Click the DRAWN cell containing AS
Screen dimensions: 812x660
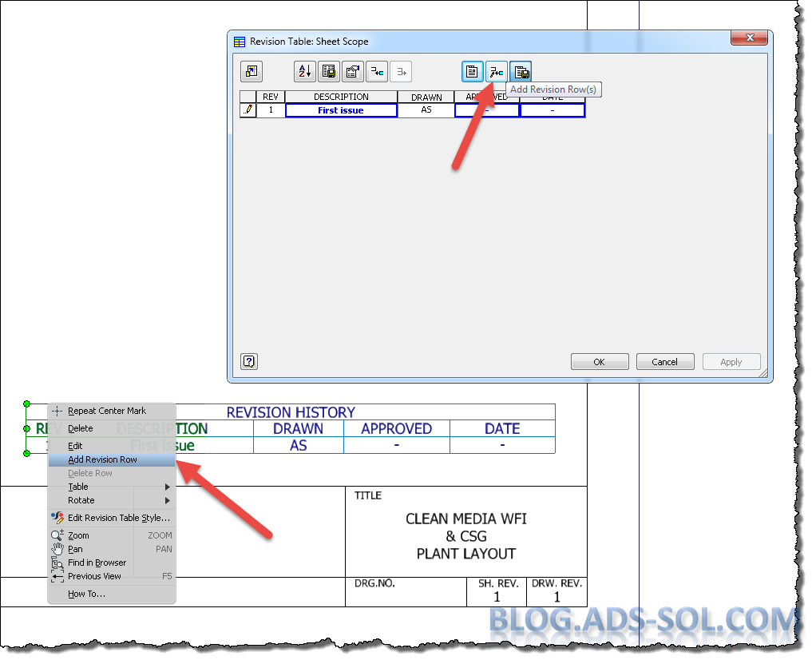click(426, 109)
